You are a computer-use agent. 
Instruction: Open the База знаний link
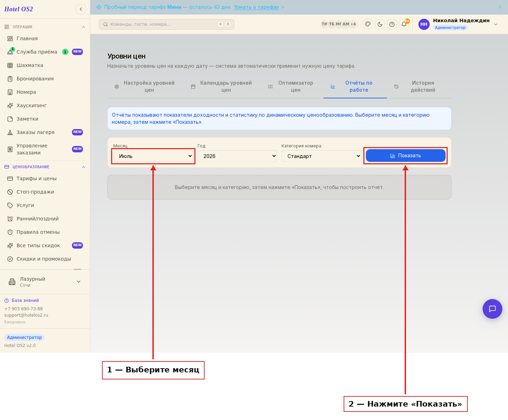pos(25,300)
